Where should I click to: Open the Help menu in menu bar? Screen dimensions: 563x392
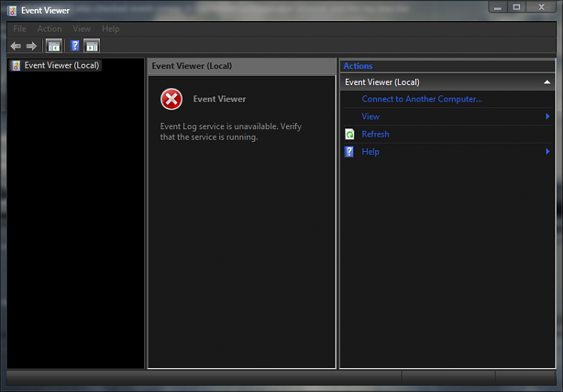coord(110,29)
